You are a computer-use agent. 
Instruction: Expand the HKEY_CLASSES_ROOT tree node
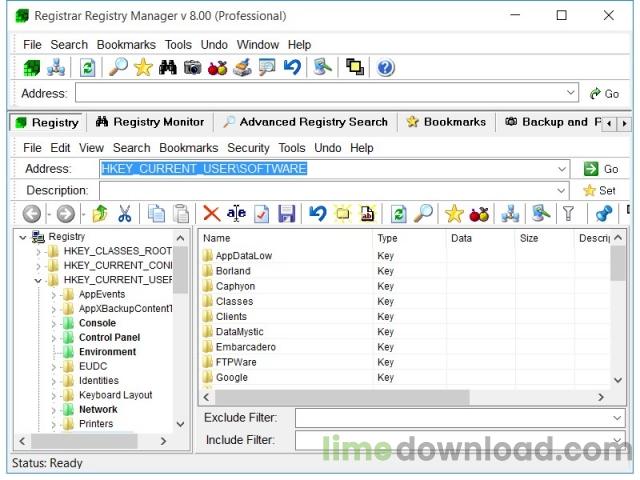point(39,251)
